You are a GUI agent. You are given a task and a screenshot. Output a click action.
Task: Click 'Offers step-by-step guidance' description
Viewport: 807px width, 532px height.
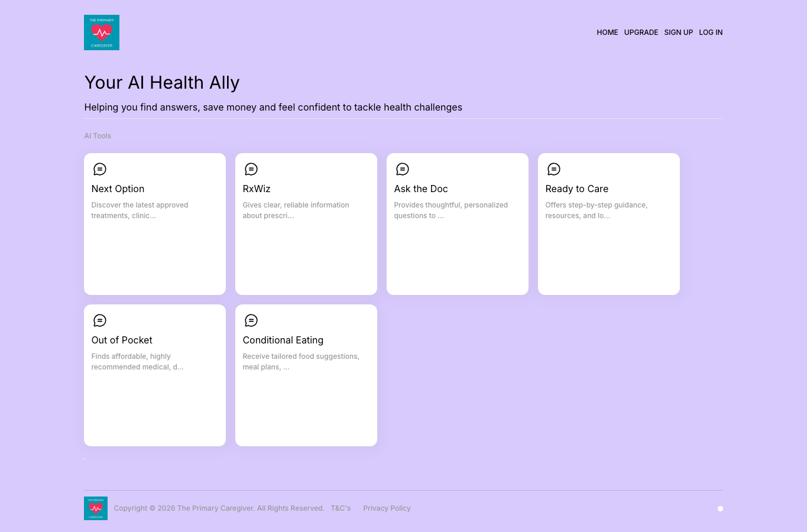click(596, 210)
